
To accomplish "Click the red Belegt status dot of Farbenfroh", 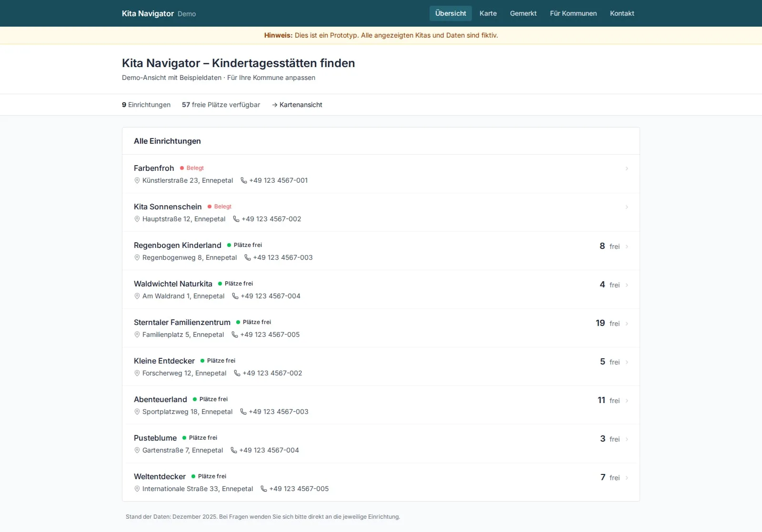I will coord(182,168).
